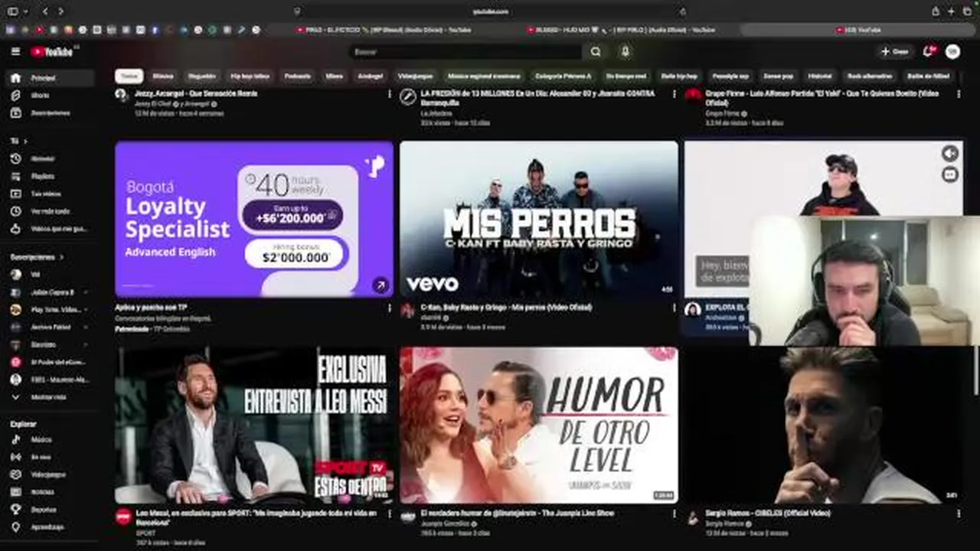This screenshot has width=980, height=551.
Task: Click the search magnifier button
Action: [596, 51]
